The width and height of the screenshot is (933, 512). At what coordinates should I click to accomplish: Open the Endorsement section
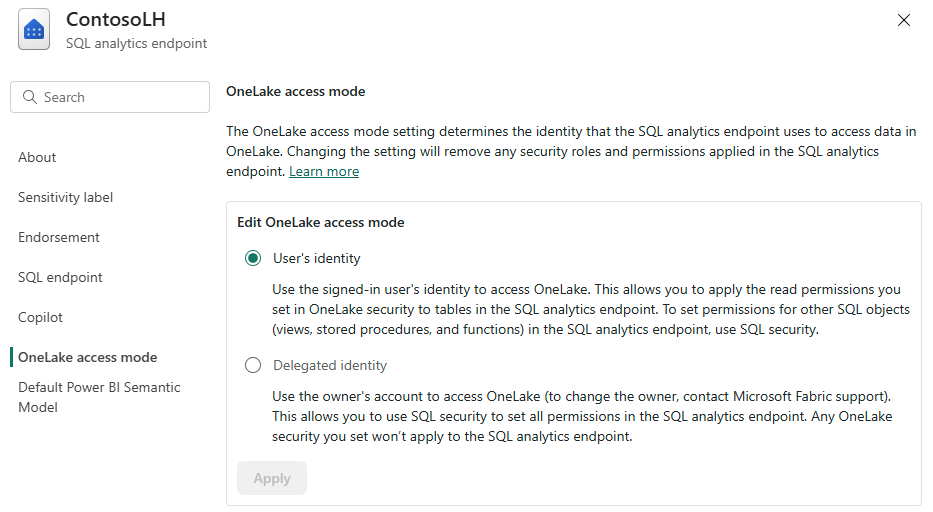pyautogui.click(x=59, y=237)
